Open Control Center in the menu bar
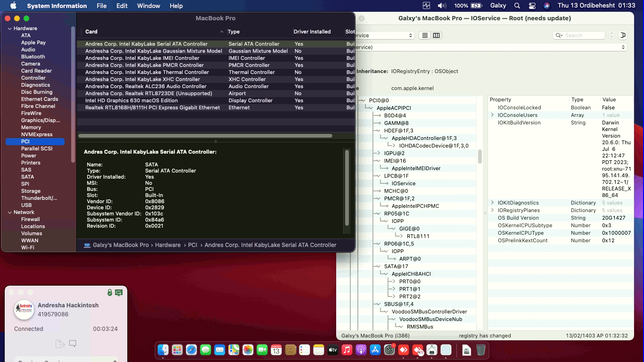Viewport: 644px width, 362px height. [532, 6]
